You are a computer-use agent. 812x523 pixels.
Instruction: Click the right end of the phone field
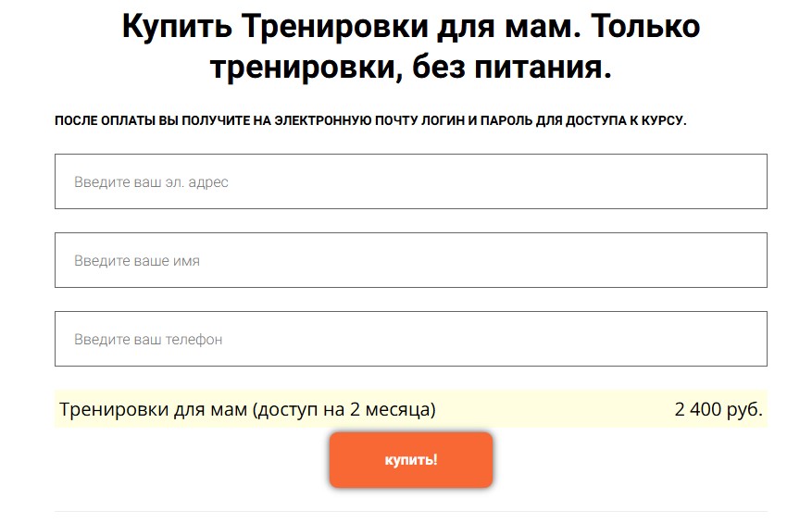click(x=741, y=339)
